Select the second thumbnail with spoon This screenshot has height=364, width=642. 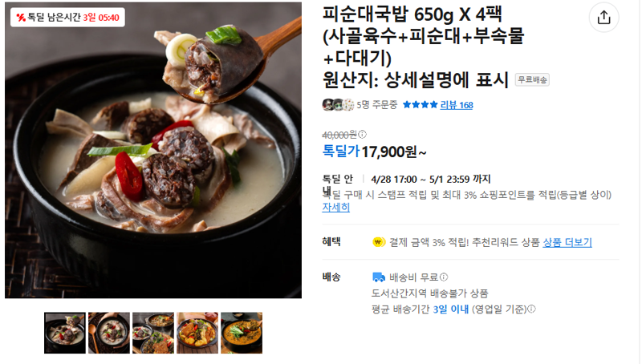tap(109, 333)
